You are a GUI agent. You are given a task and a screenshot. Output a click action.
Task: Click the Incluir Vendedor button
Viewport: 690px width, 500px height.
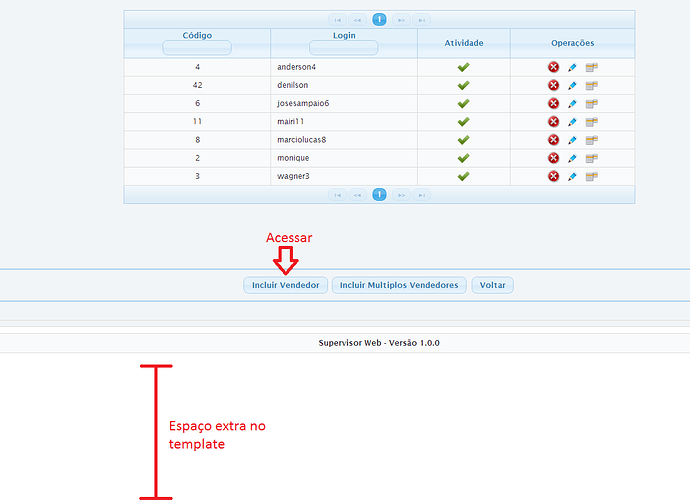tap(285, 285)
